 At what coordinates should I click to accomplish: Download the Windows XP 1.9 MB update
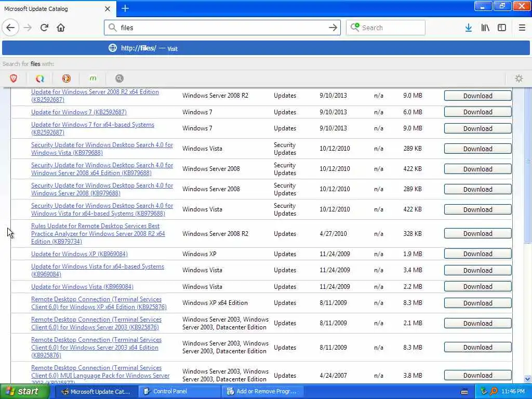(x=478, y=254)
